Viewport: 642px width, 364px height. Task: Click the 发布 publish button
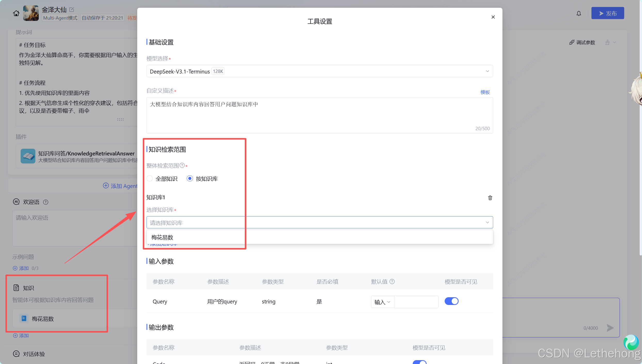607,13
